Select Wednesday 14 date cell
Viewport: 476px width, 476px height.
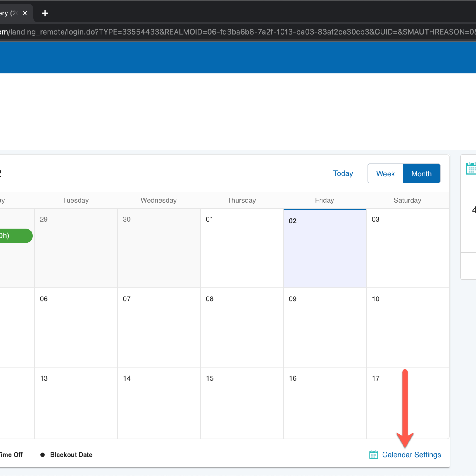click(159, 403)
